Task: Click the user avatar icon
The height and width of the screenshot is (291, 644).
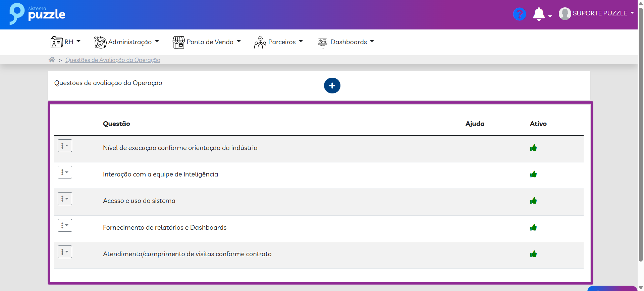Action: (565, 14)
